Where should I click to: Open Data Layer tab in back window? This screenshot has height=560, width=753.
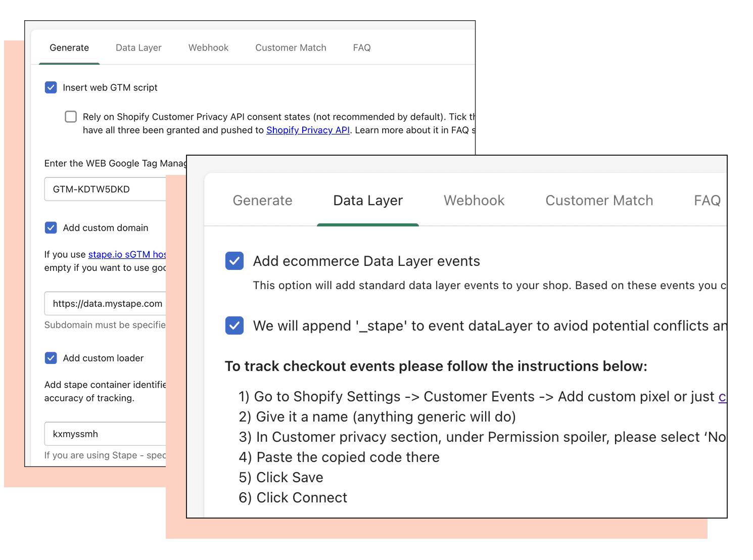[x=138, y=48]
